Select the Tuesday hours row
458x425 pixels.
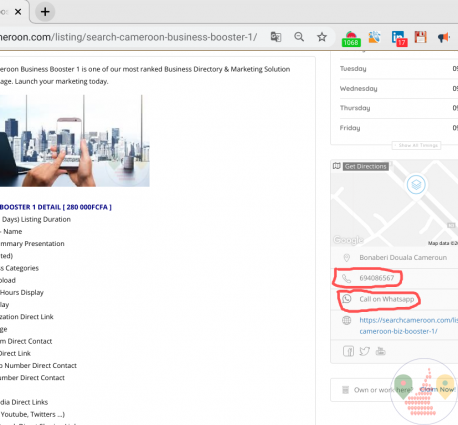[399, 69]
